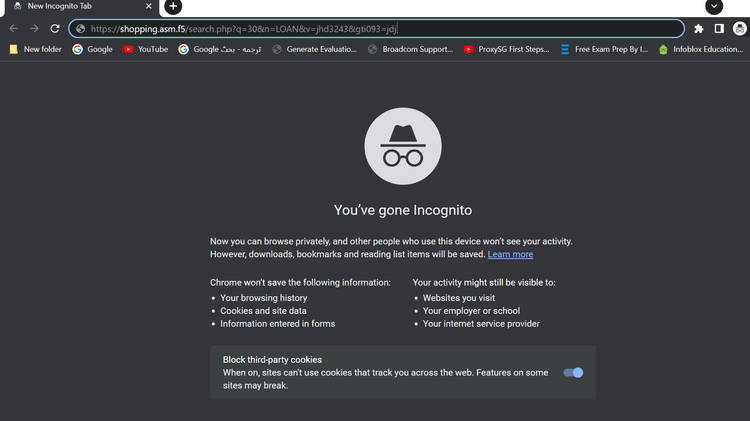Open the Broadcom Support bookmark

[x=410, y=49]
